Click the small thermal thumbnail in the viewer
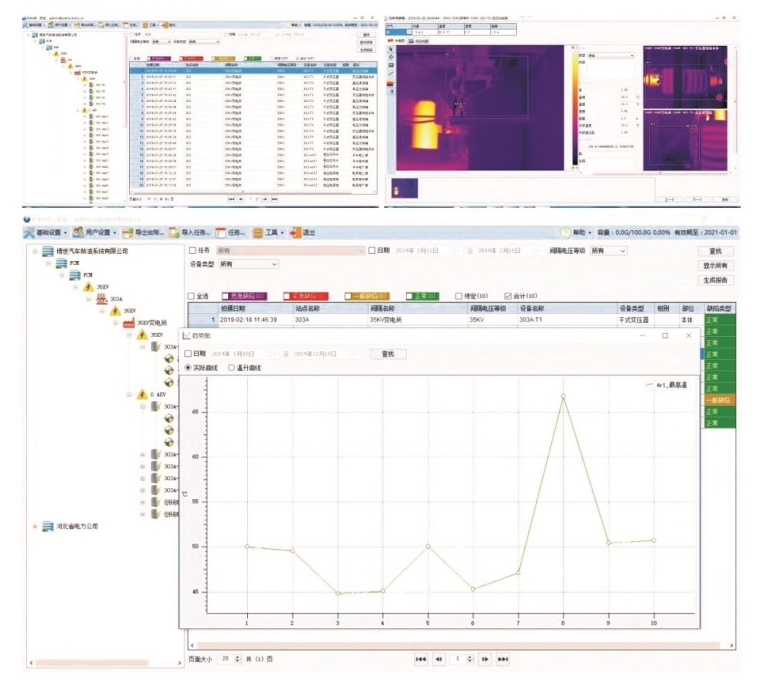Image resolution: width=760 pixels, height=681 pixels. pyautogui.click(x=405, y=188)
